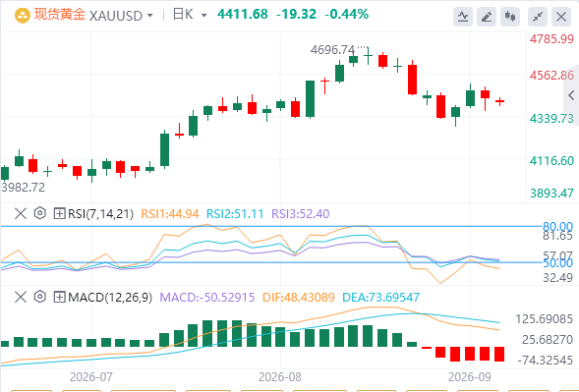579x392 pixels.
Task: Click the RSI 80.00 level line label
Action: click(557, 226)
